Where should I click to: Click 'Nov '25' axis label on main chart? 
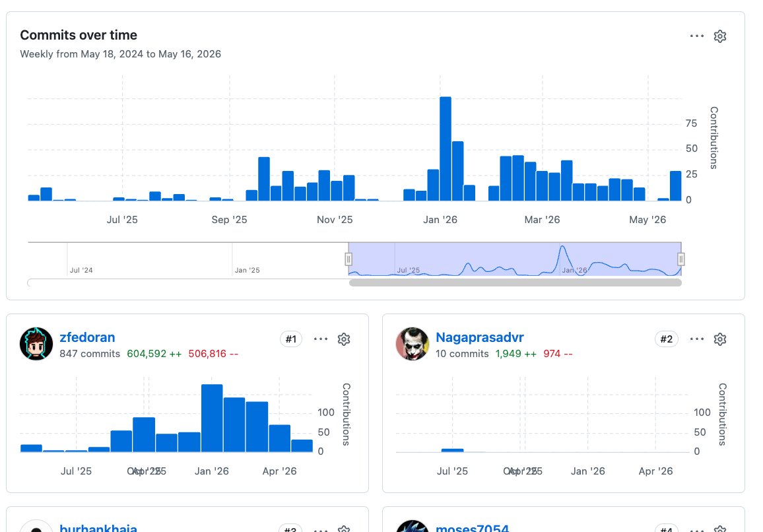[335, 220]
